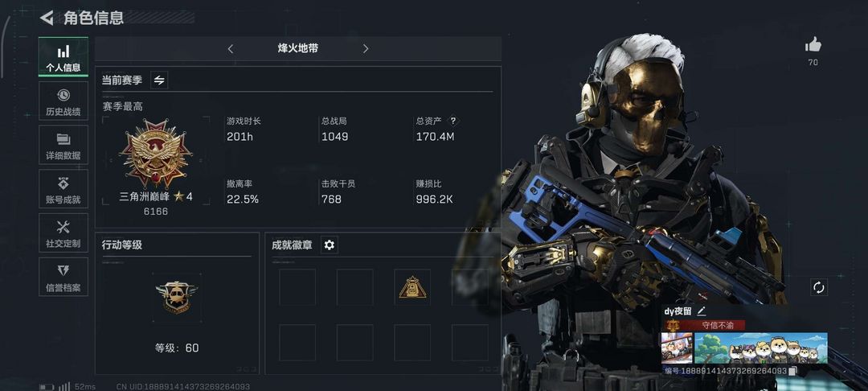Go back using the arrow beside 角色信息
Screen dimensions: 868x391
47,18
